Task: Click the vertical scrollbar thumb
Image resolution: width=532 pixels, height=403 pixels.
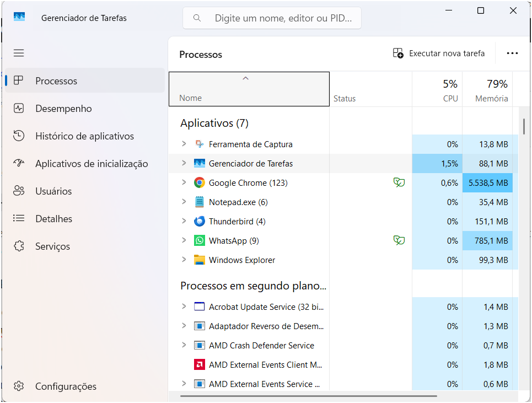Action: (x=524, y=126)
